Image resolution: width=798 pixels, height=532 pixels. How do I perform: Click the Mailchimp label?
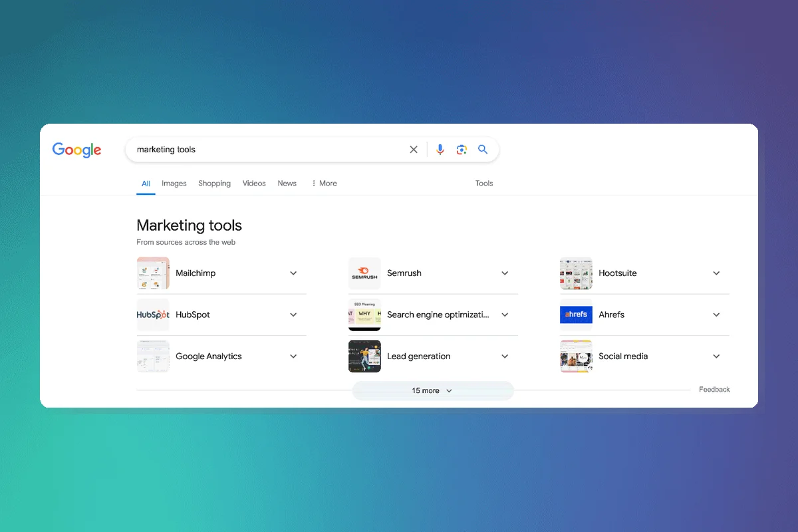coord(196,273)
